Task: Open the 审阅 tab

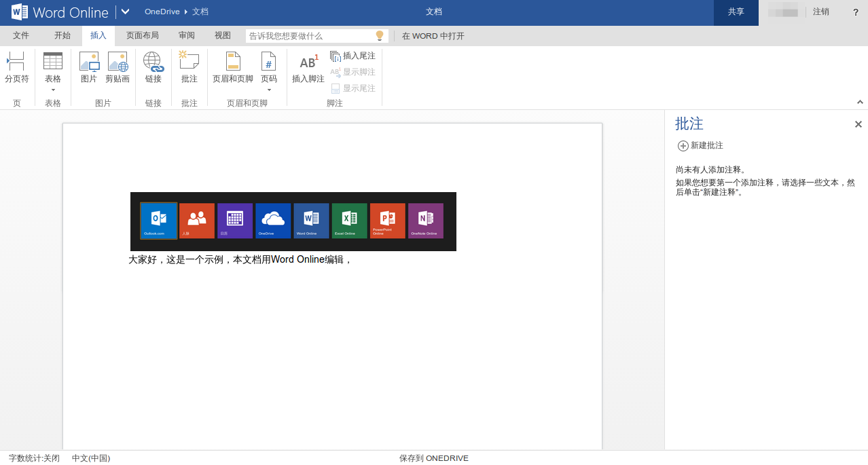Action: coord(187,36)
